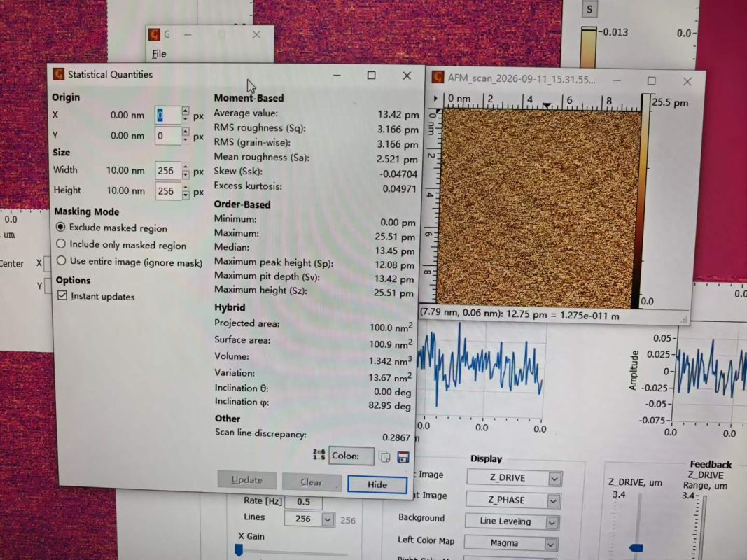Viewport: 747px width, 560px height.
Task: Copy statistics results to clipboard icon
Action: click(x=384, y=457)
